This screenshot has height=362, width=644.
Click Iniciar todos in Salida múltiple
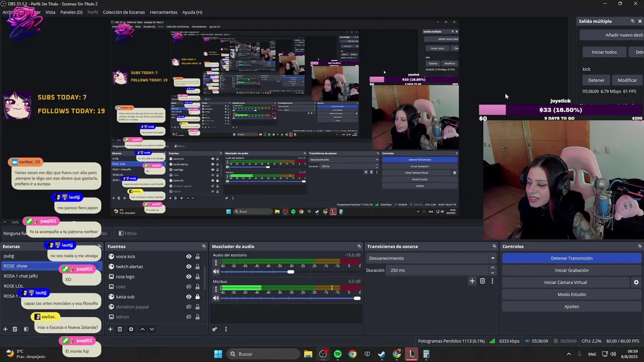[604, 52]
